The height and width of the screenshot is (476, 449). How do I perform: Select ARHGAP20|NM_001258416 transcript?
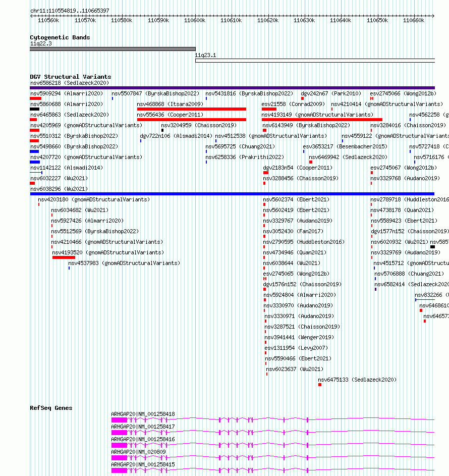click(x=143, y=439)
